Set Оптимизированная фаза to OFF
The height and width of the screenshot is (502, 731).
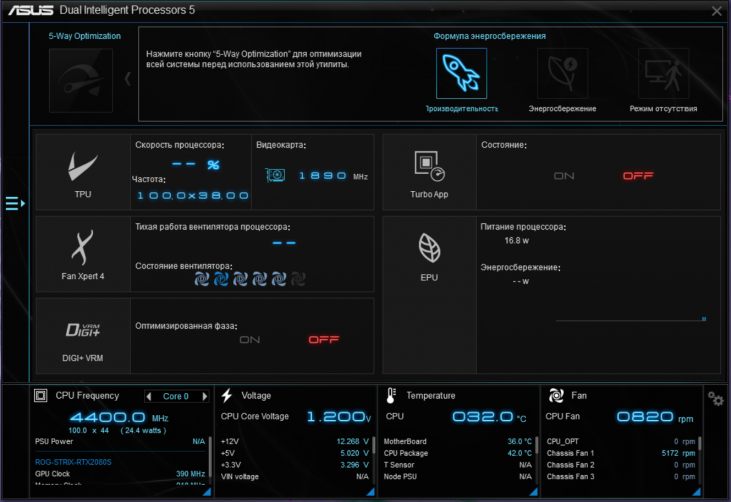[x=324, y=339]
